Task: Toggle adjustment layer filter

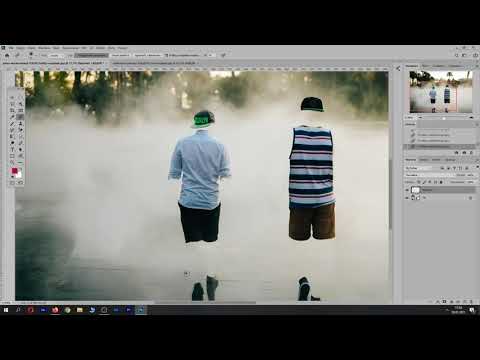Action: pyautogui.click(x=448, y=168)
